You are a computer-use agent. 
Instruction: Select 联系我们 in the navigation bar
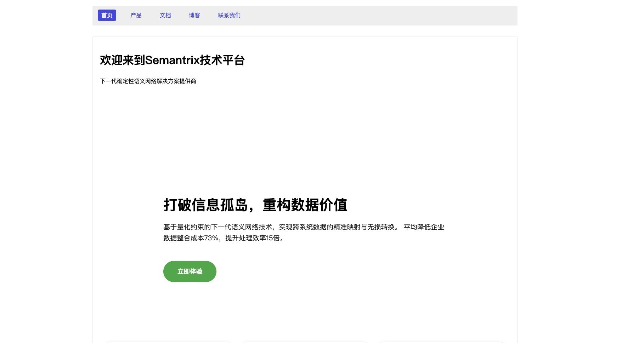(x=229, y=15)
